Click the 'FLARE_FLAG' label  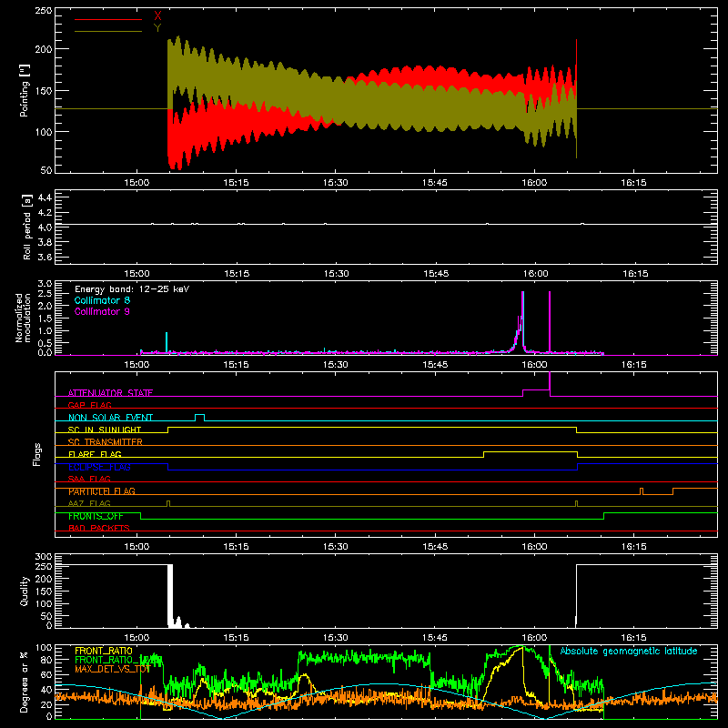pyautogui.click(x=95, y=454)
